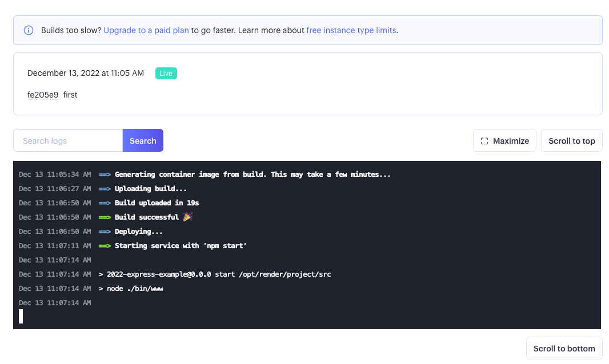
Task: Click the white cursor block in the log
Action: (x=21, y=317)
